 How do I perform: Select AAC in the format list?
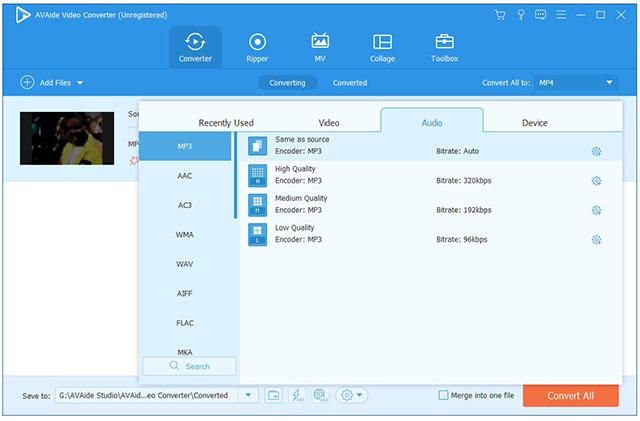coord(185,176)
